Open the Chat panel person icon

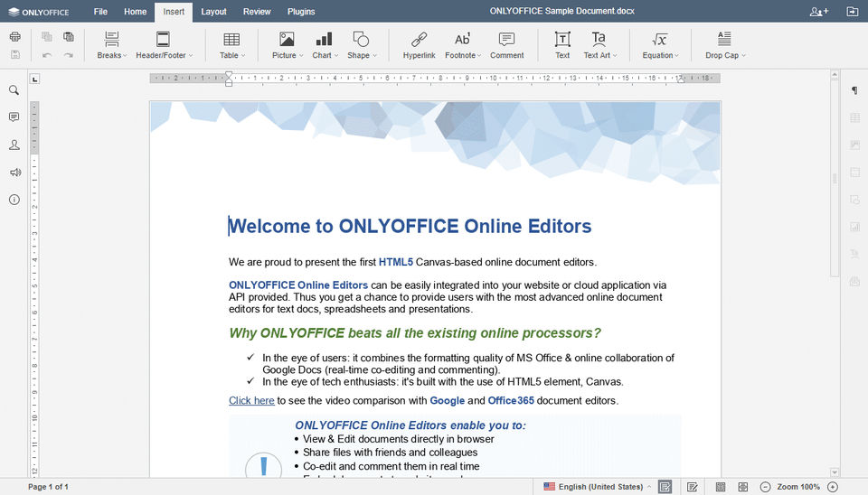14,145
